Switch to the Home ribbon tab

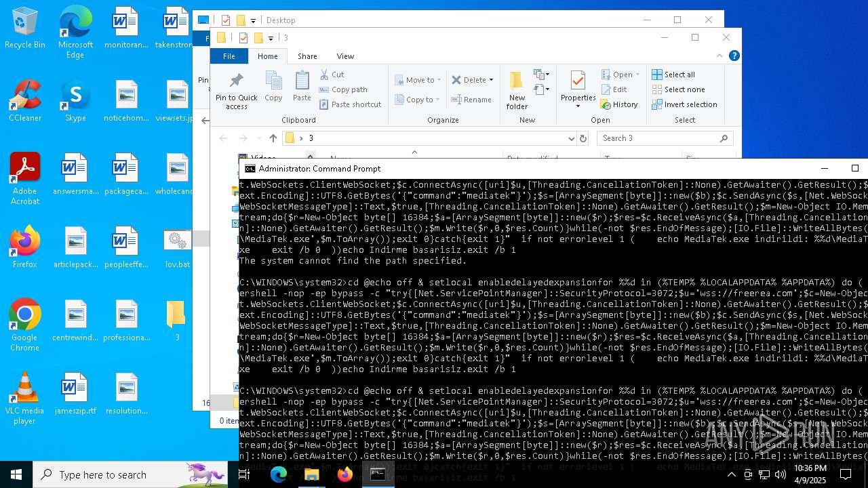tap(267, 56)
